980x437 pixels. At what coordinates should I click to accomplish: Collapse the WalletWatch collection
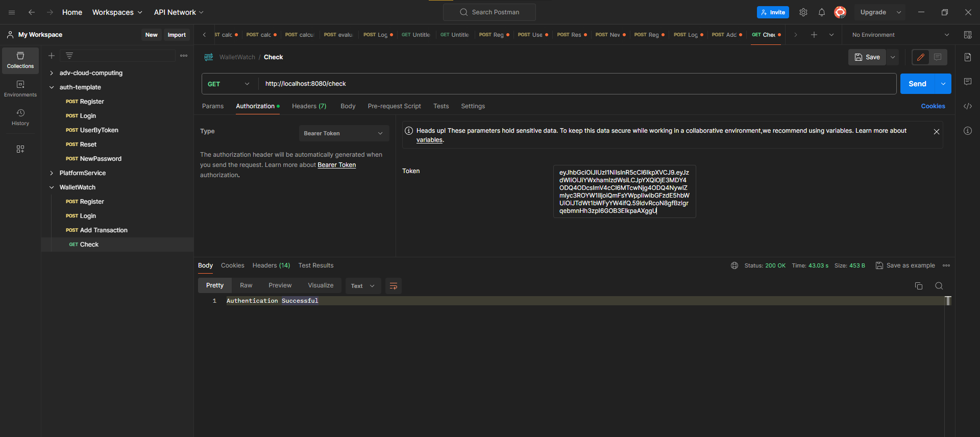coord(52,187)
